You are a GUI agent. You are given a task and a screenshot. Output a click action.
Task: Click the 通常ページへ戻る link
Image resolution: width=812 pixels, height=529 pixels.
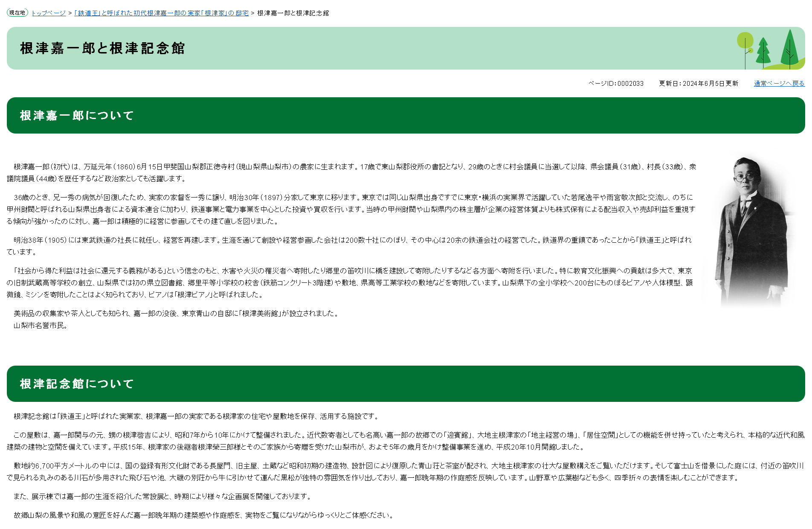tap(779, 84)
